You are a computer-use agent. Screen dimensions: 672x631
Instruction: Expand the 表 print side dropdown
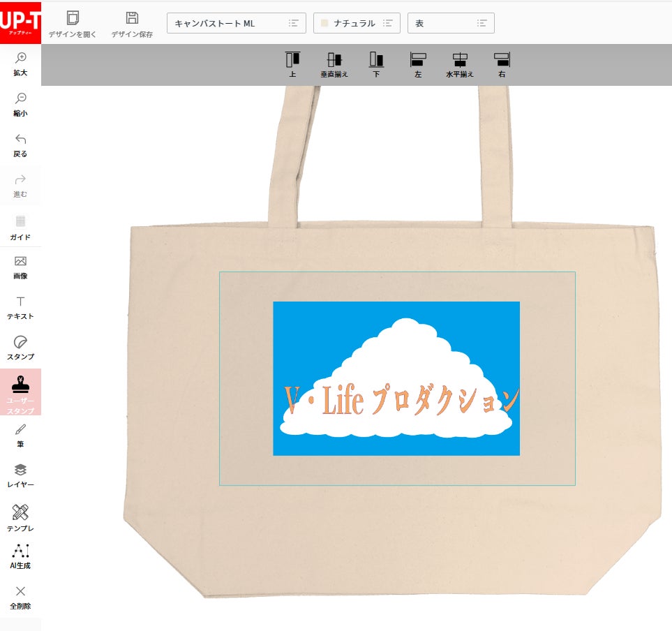451,23
